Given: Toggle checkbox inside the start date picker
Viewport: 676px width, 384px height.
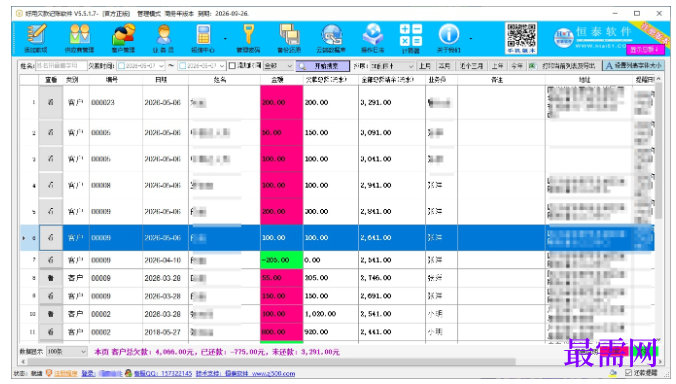Looking at the screenshot, I should pyautogui.click(x=122, y=66).
